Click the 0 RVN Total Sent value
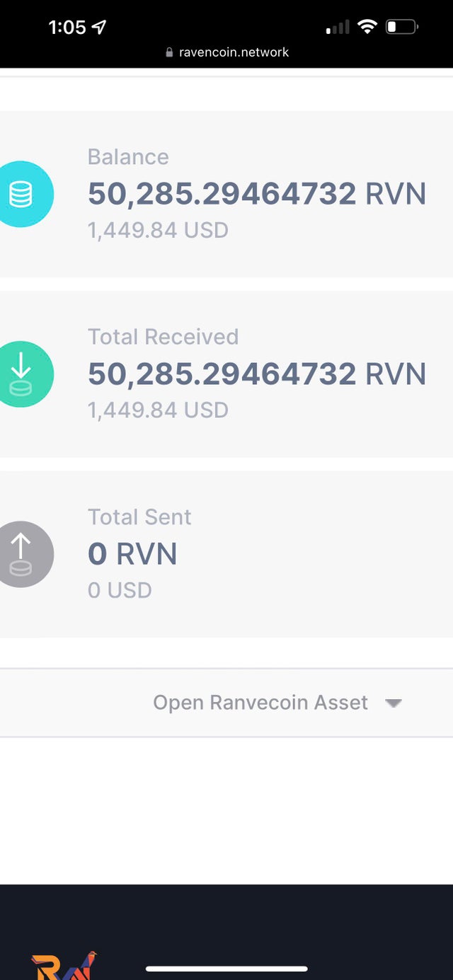Image resolution: width=453 pixels, height=980 pixels. 132,553
